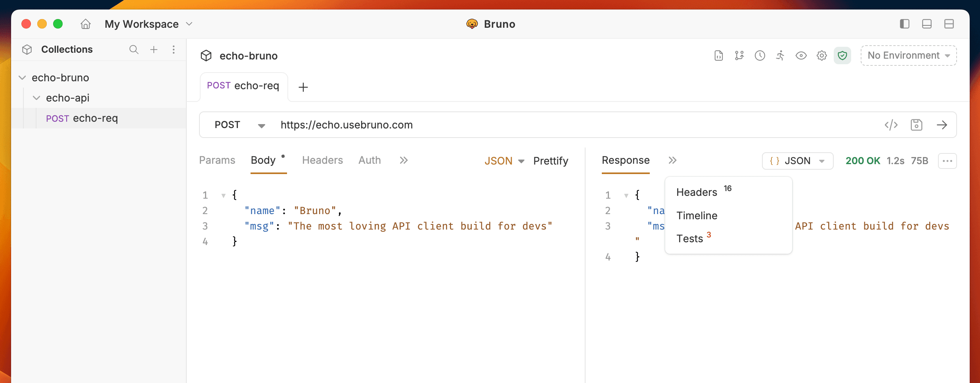Click the collection settings gear icon
980x383 pixels.
(x=821, y=56)
